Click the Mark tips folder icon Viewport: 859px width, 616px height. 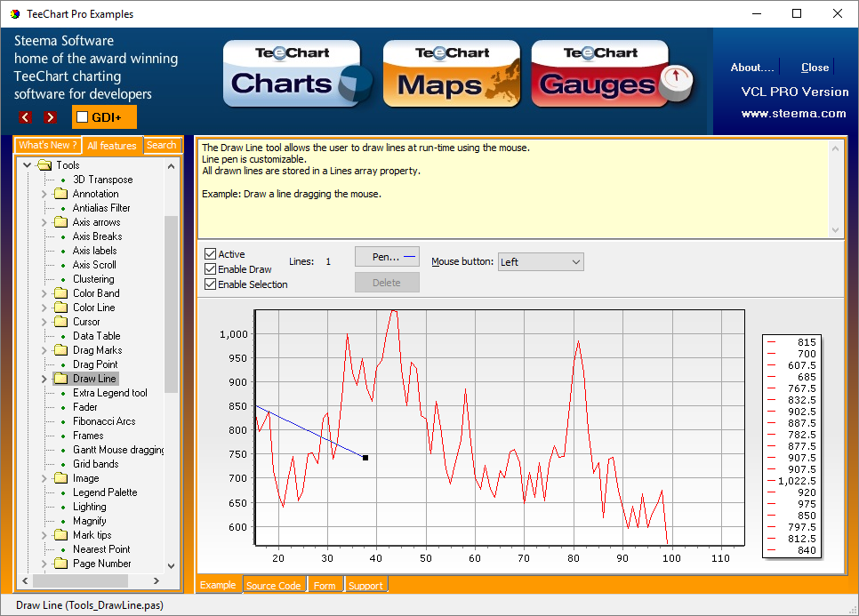[60, 535]
